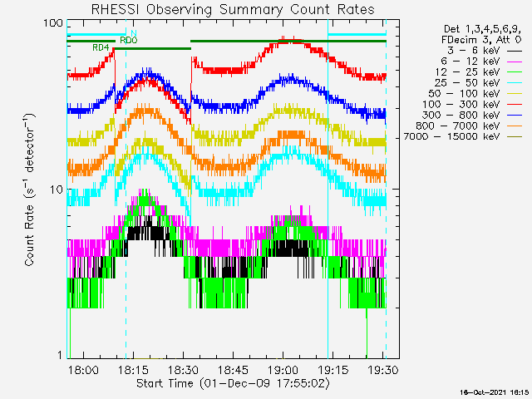Click the '6 - 12 keV' legend label
Image resolution: width=532 pixels, height=399 pixels.
(x=470, y=62)
